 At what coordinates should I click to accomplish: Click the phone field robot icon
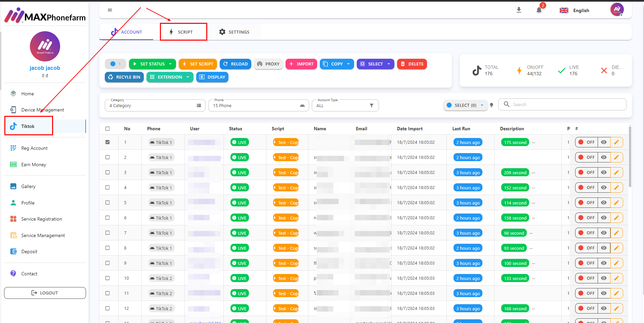click(x=302, y=105)
